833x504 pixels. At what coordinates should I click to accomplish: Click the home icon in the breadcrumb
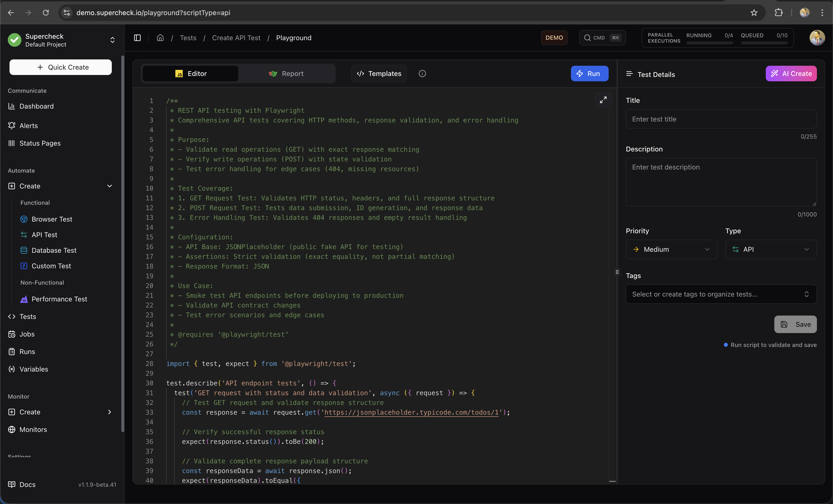[x=160, y=37]
